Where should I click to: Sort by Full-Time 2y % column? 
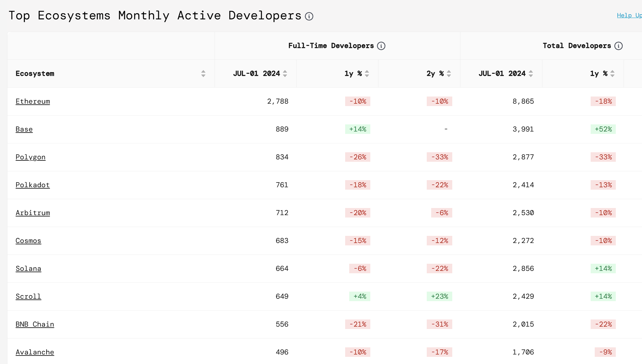[x=449, y=74]
